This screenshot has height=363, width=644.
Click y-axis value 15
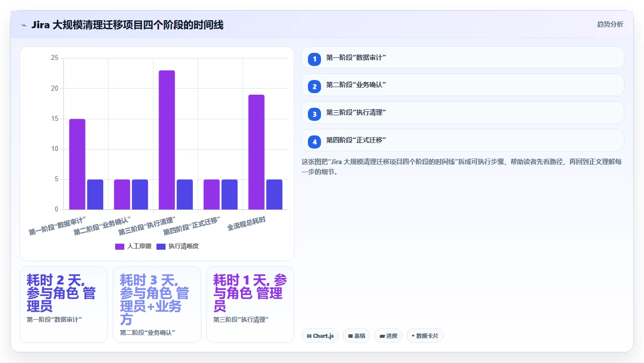tap(55, 119)
